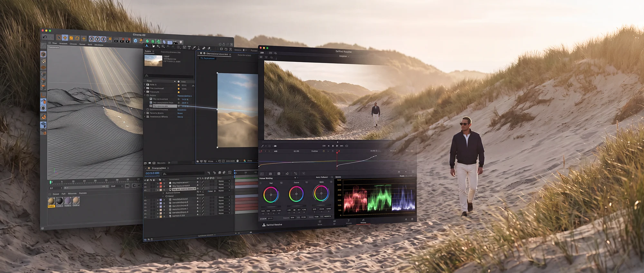The image size is (644, 273).
Task: Click Stop in DaVinci Resolve transport controls
Action: click(333, 146)
